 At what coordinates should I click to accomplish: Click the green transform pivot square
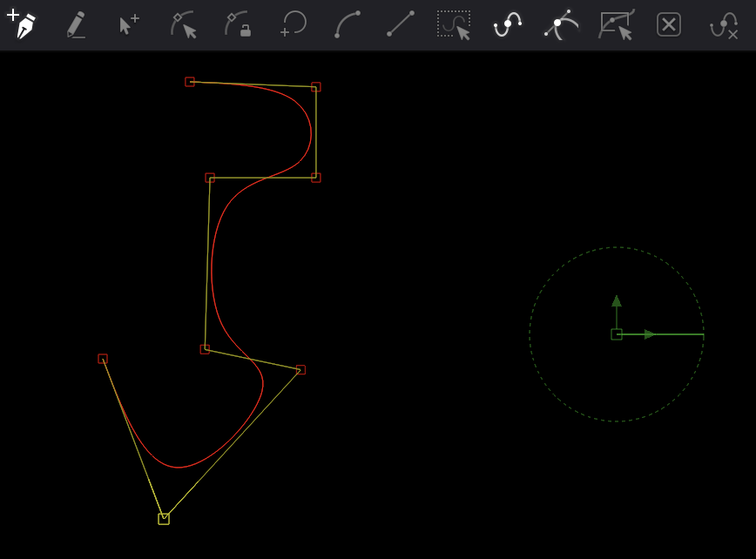click(x=616, y=334)
